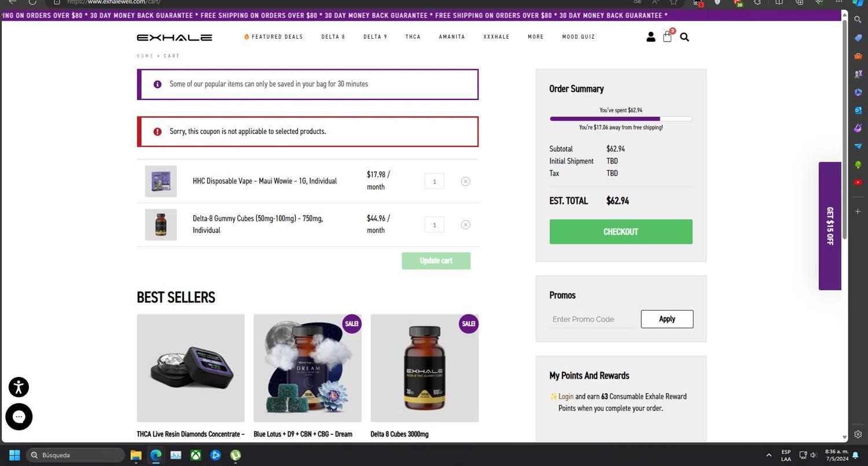The height and width of the screenshot is (466, 868).
Task: Add a new Edge sidebar app
Action: 858,212
